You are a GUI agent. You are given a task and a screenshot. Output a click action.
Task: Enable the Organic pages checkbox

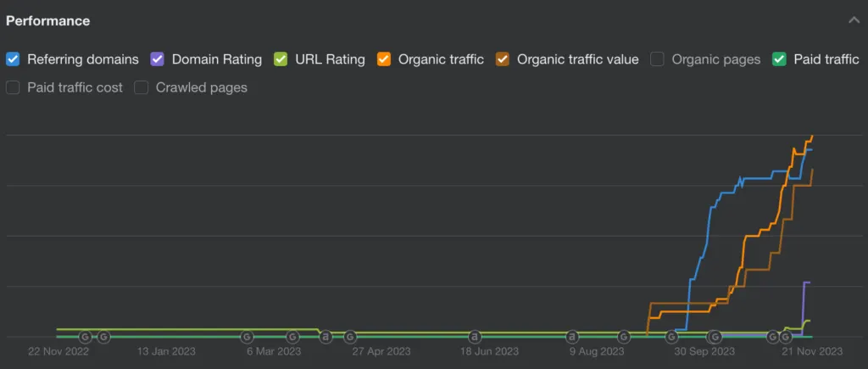[657, 59]
